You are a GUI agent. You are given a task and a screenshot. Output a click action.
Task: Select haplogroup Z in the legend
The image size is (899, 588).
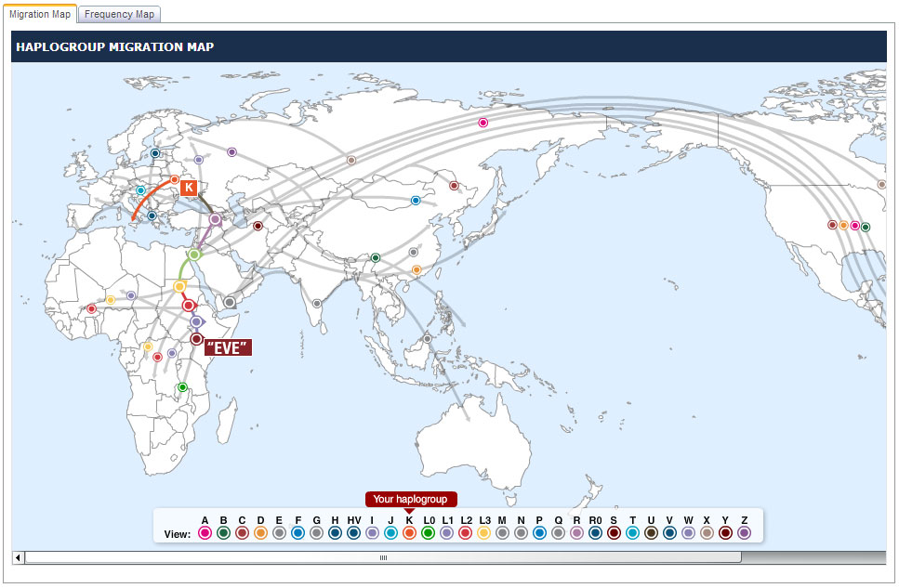744,533
